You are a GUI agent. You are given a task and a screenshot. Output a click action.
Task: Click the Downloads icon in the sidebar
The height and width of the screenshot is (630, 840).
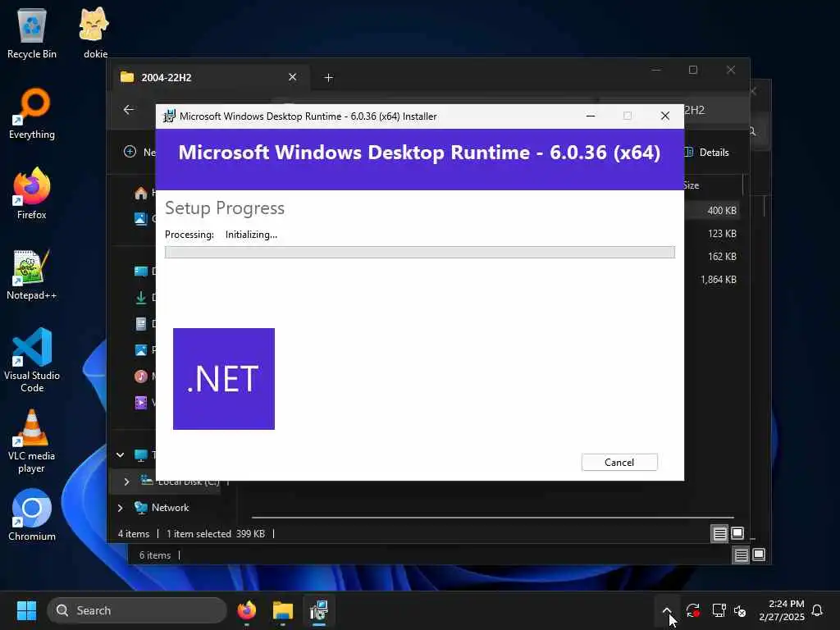point(141,297)
